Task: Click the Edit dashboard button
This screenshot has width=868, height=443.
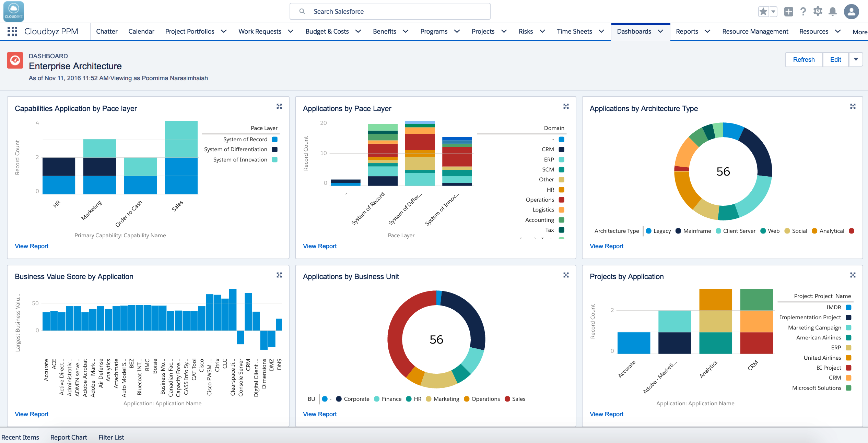Action: click(835, 60)
